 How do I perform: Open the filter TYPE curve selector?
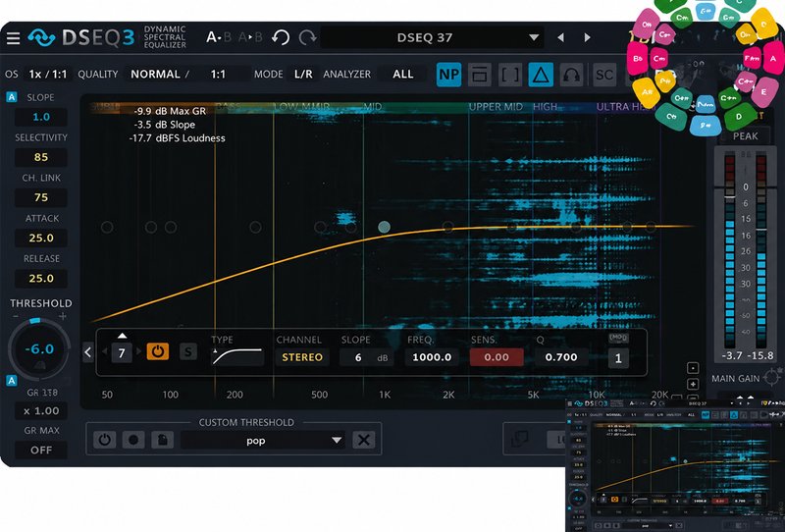point(237,356)
